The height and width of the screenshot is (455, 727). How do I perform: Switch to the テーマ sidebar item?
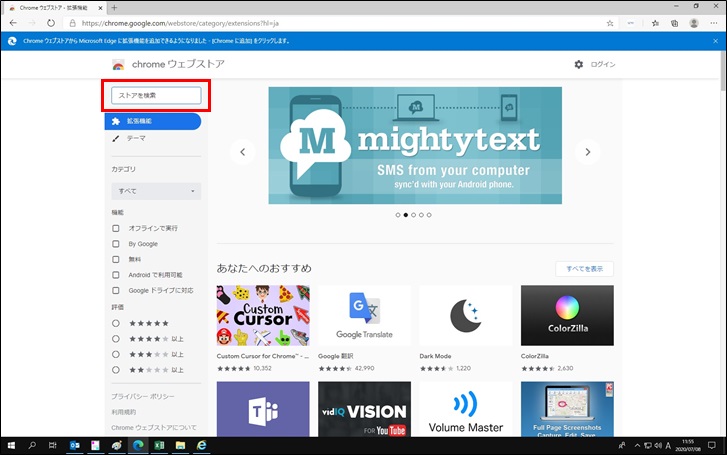[135, 138]
